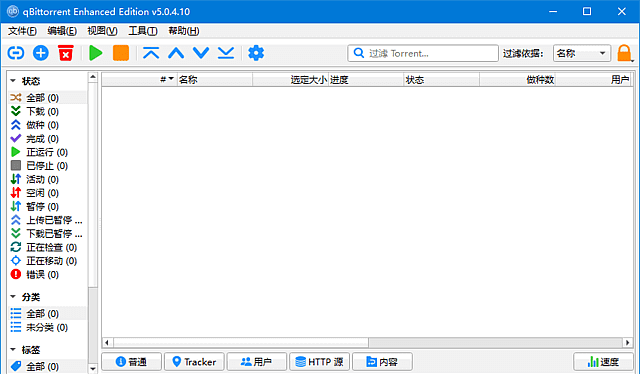
Task: Click the torrent list horizontal scrollbar thumb
Action: pos(241,342)
